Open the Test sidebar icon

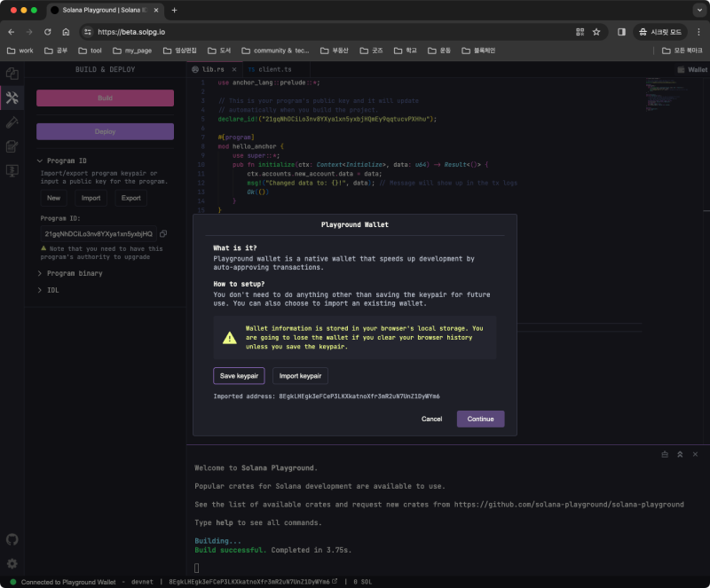pyautogui.click(x=12, y=122)
